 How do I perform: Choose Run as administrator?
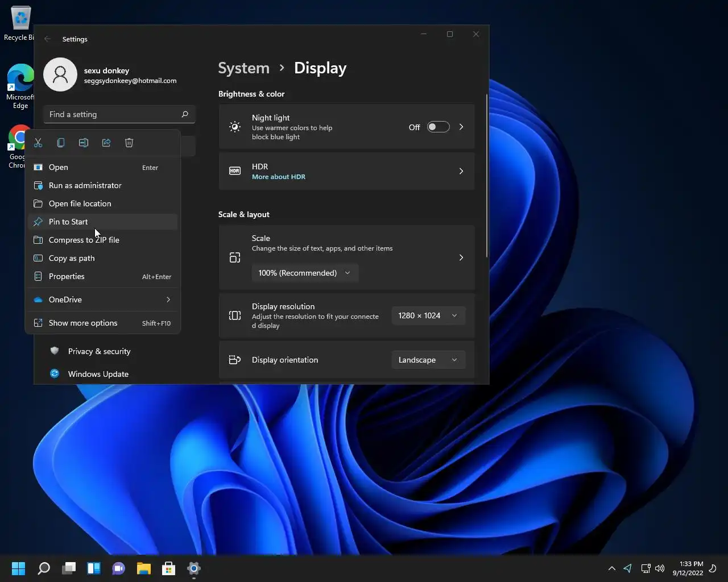click(103, 185)
